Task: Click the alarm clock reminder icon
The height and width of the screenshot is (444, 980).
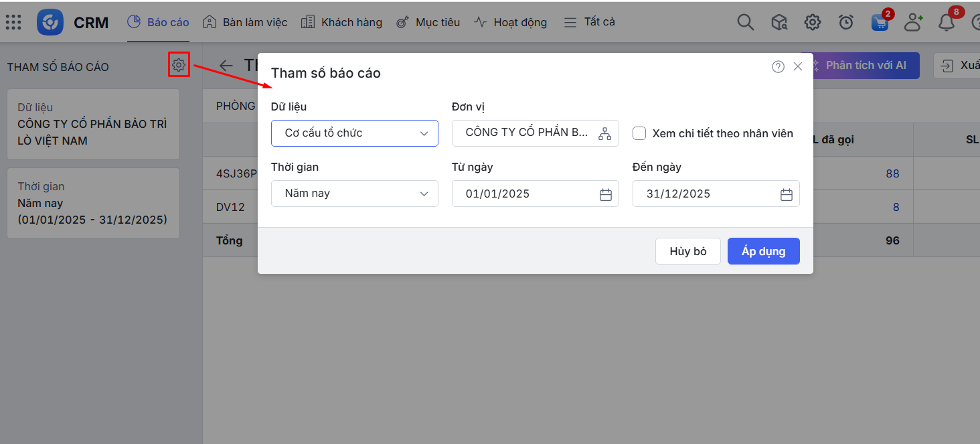Action: (x=845, y=22)
